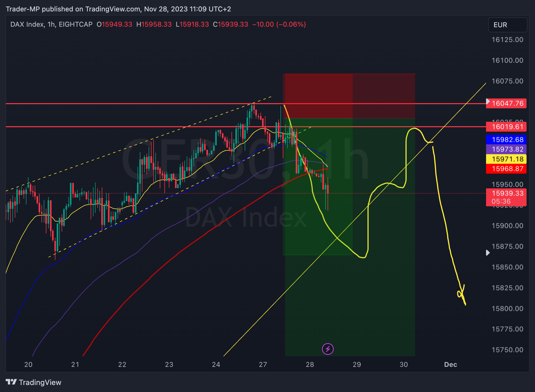
Task: Click the 15825.00 price axis label
Action: (x=507, y=288)
